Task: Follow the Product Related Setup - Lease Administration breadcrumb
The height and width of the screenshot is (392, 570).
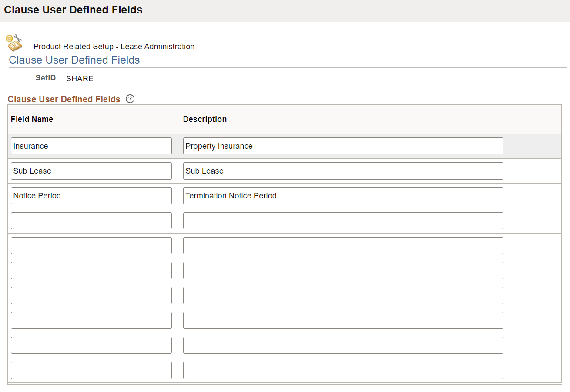Action: [x=113, y=47]
